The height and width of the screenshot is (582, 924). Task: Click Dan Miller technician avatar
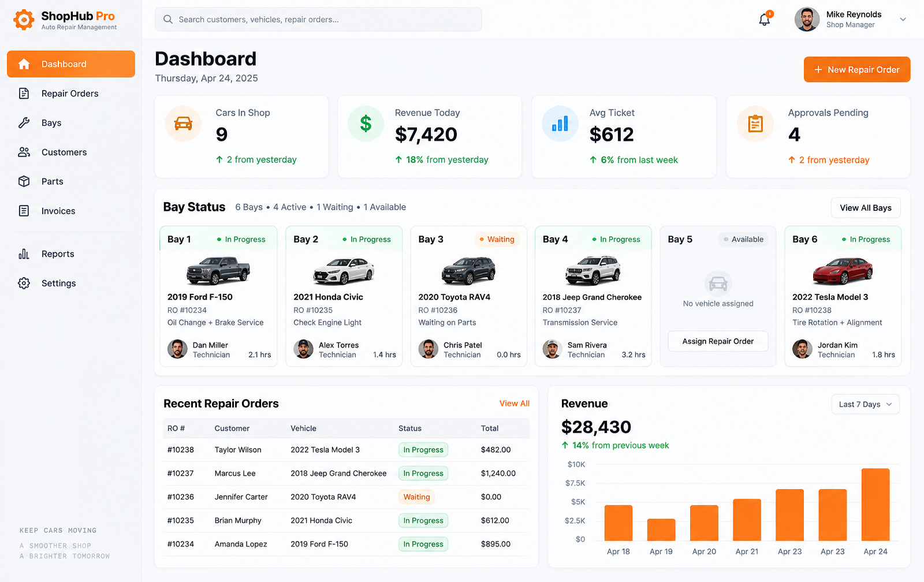tap(177, 349)
